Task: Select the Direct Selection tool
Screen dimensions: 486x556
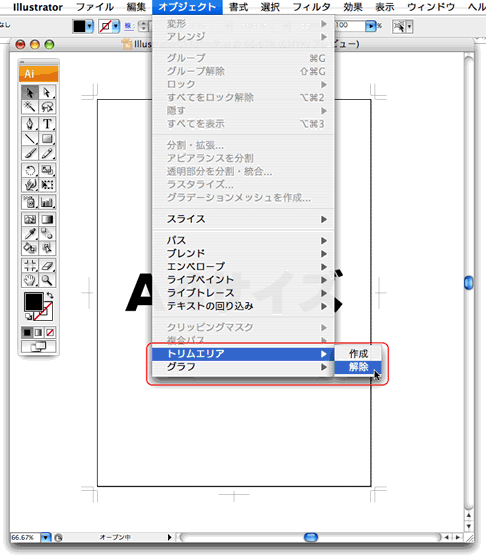Action: 47,93
